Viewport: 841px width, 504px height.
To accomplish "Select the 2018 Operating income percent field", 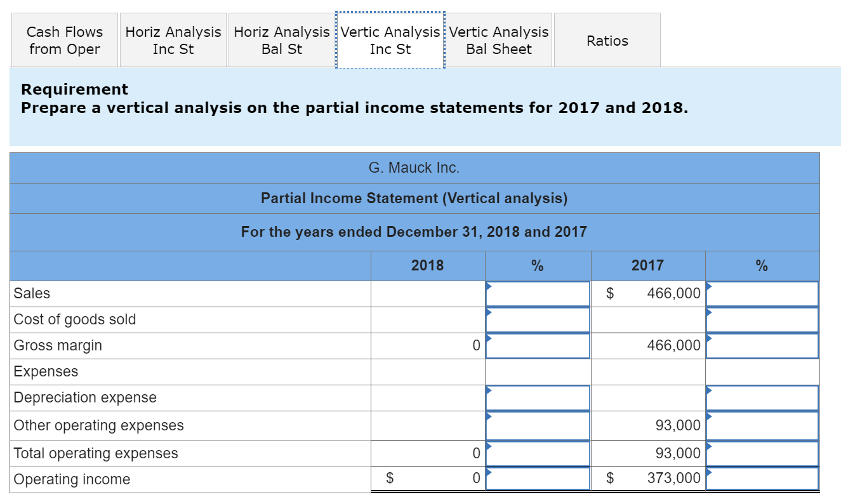I will [x=538, y=479].
